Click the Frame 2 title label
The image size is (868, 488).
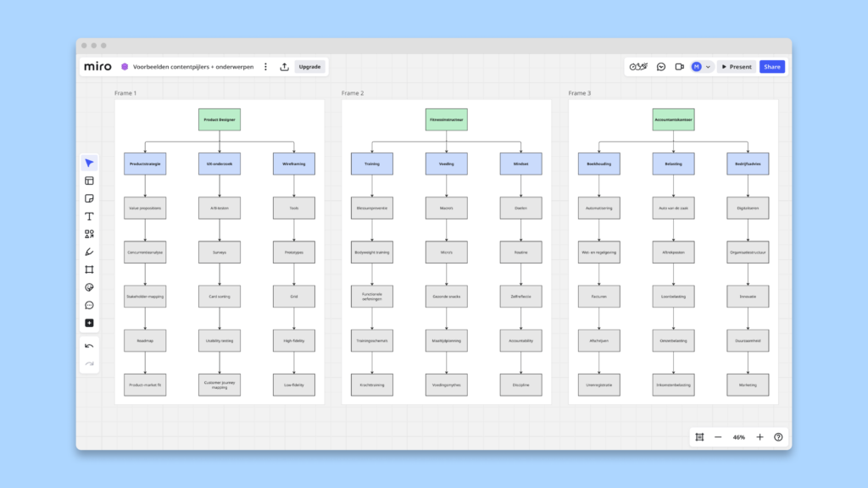(353, 93)
